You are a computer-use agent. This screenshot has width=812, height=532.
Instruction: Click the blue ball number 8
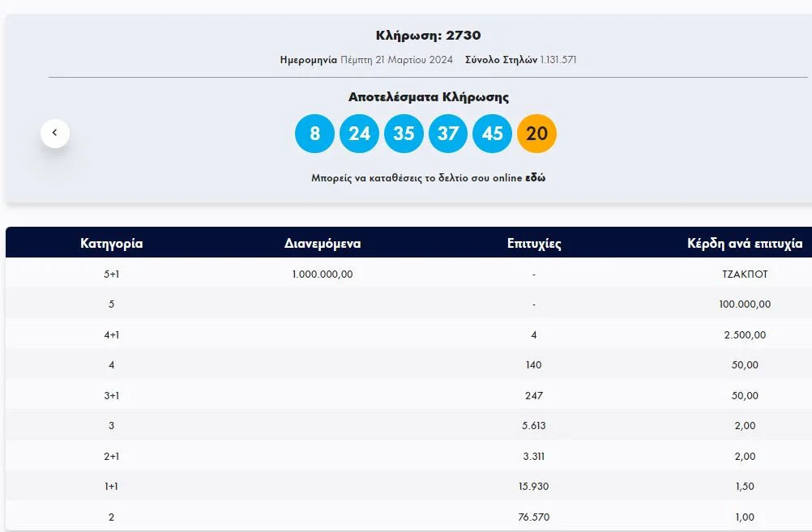tap(314, 134)
